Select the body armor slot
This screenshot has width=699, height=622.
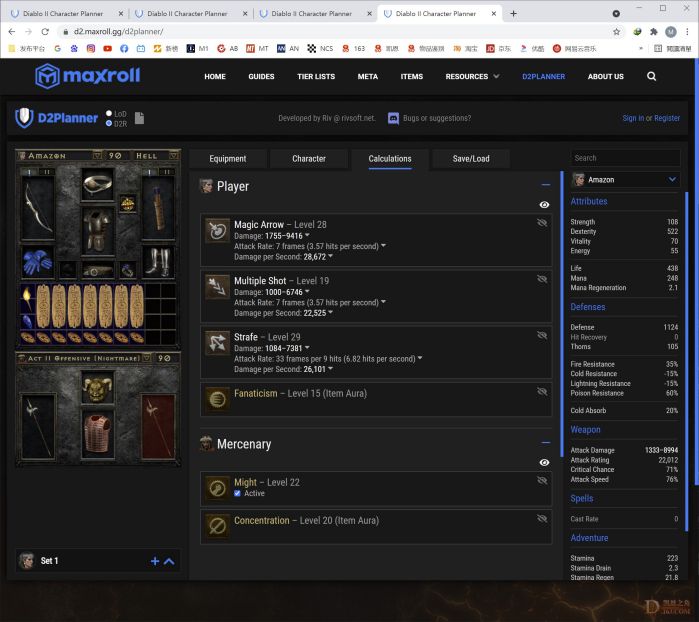click(x=98, y=230)
